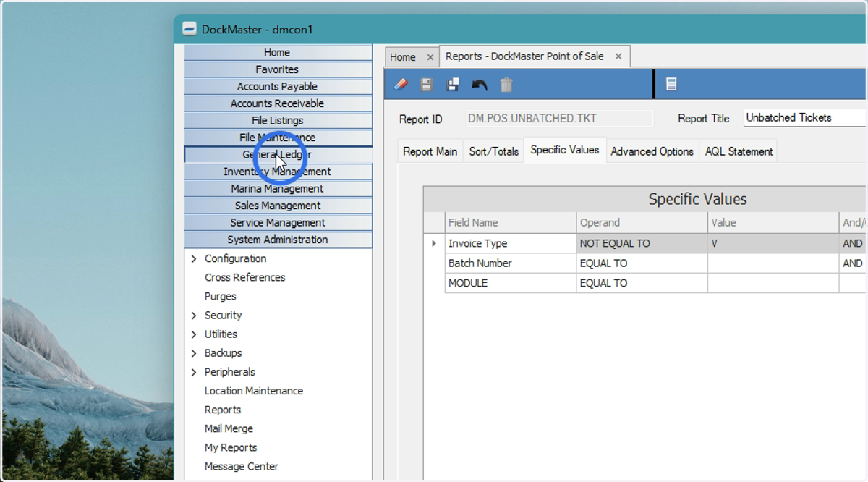Click the EQUAL TO operand in Batch Number row
Screen dimensions: 868x482
[x=642, y=263]
